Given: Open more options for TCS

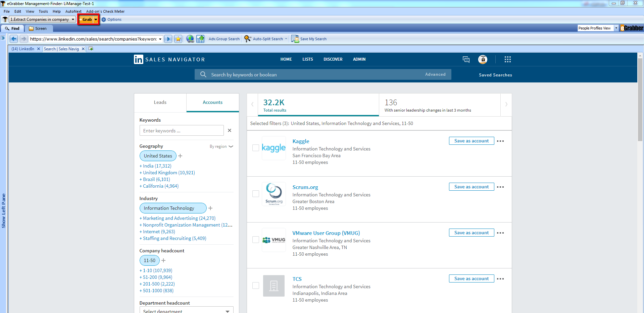Looking at the screenshot, I should [500, 279].
